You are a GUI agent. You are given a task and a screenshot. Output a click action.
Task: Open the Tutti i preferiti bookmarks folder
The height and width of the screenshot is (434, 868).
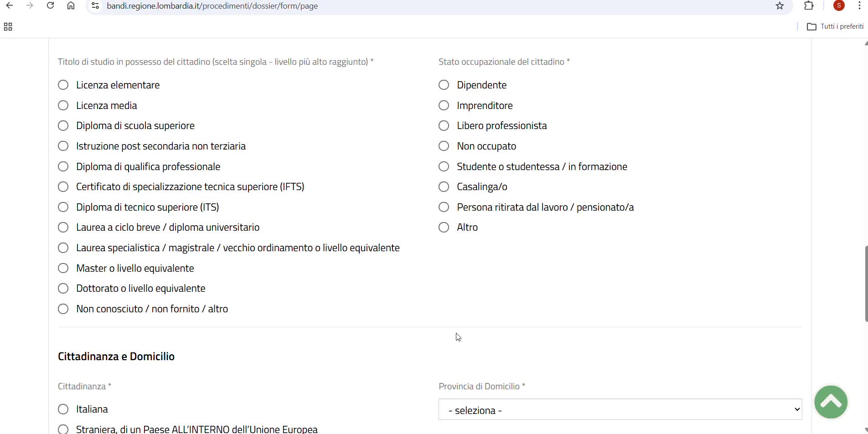[x=835, y=26]
